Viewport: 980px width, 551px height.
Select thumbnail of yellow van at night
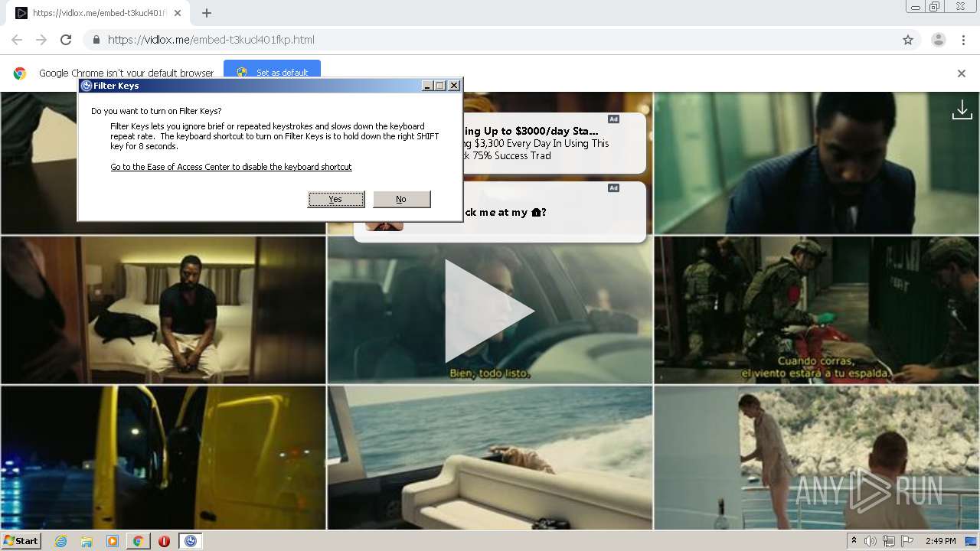point(163,458)
